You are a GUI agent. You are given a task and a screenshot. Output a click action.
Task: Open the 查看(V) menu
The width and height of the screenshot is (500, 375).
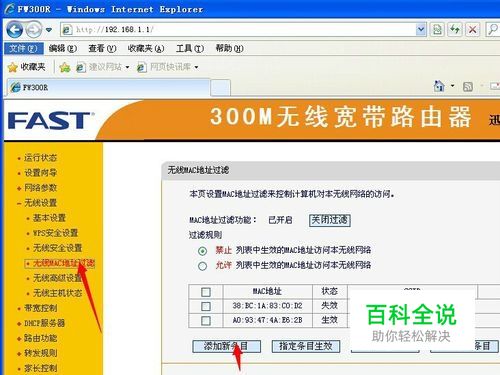tap(102, 49)
